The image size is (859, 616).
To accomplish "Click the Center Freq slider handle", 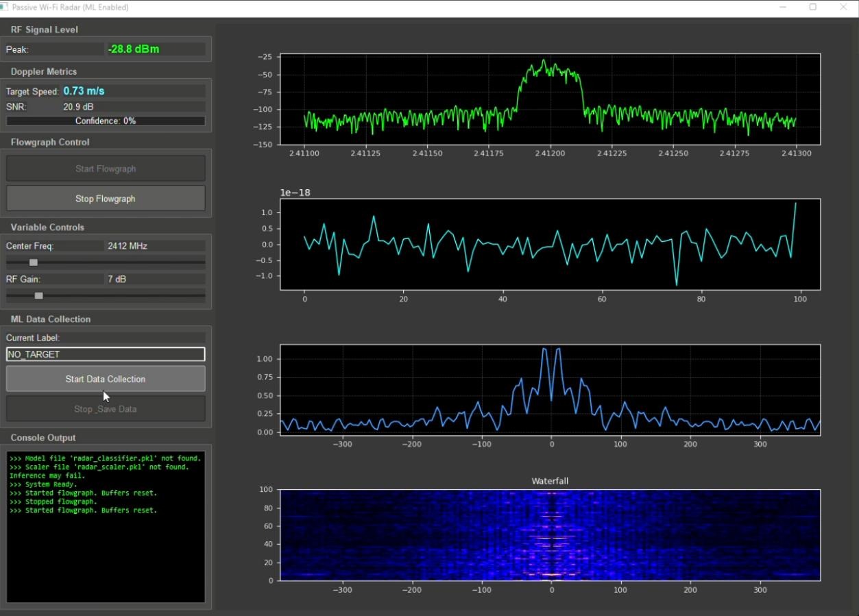I will [x=33, y=262].
